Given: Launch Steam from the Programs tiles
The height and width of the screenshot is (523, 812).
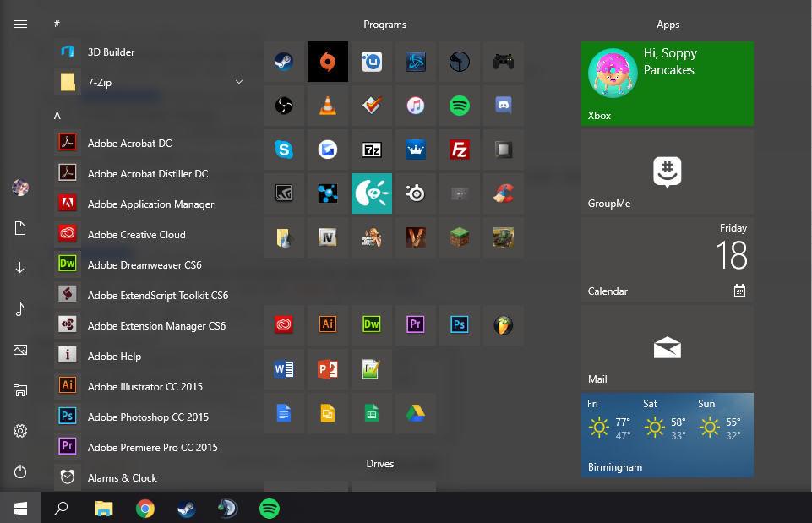Looking at the screenshot, I should (283, 61).
